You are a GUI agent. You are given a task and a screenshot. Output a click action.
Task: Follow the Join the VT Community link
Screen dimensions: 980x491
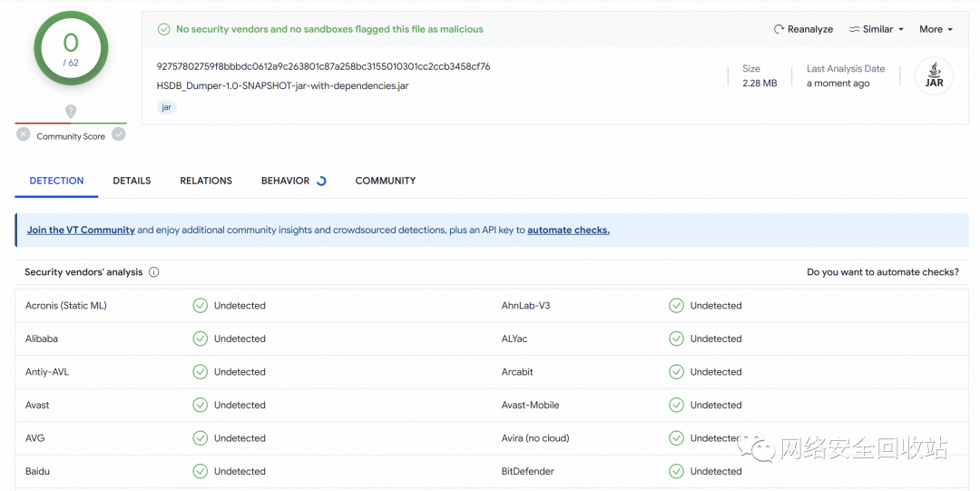click(81, 231)
